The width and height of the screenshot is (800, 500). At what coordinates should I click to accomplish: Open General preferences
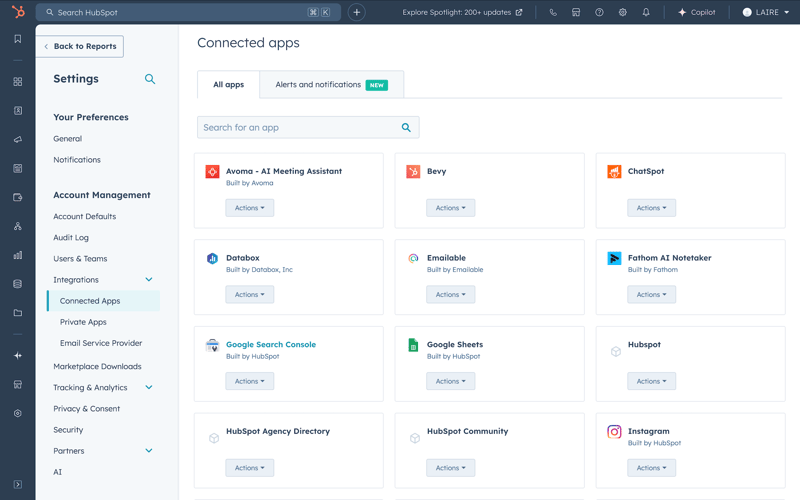tap(67, 139)
